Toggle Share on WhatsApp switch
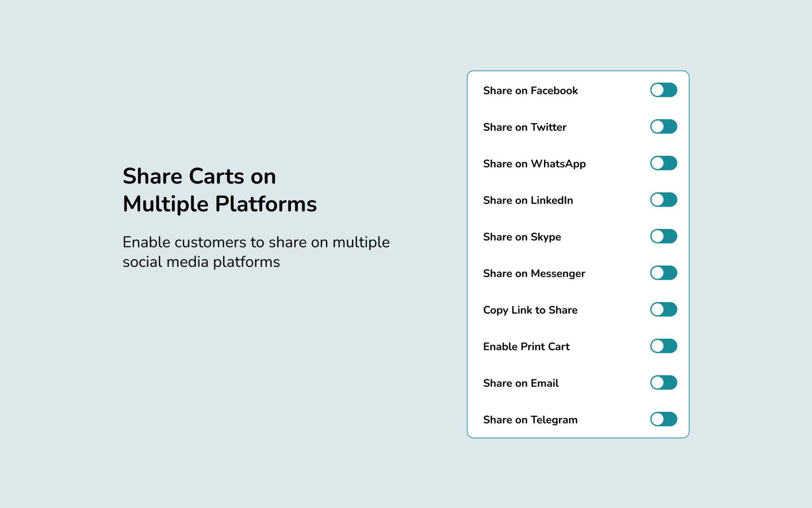Image resolution: width=812 pixels, height=508 pixels. 664,163
